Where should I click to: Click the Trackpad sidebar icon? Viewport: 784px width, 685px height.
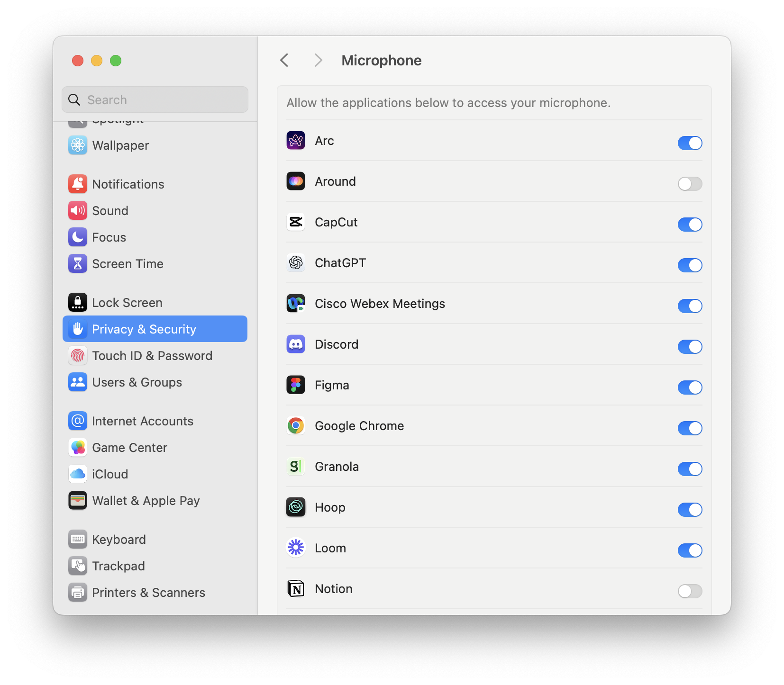(78, 566)
